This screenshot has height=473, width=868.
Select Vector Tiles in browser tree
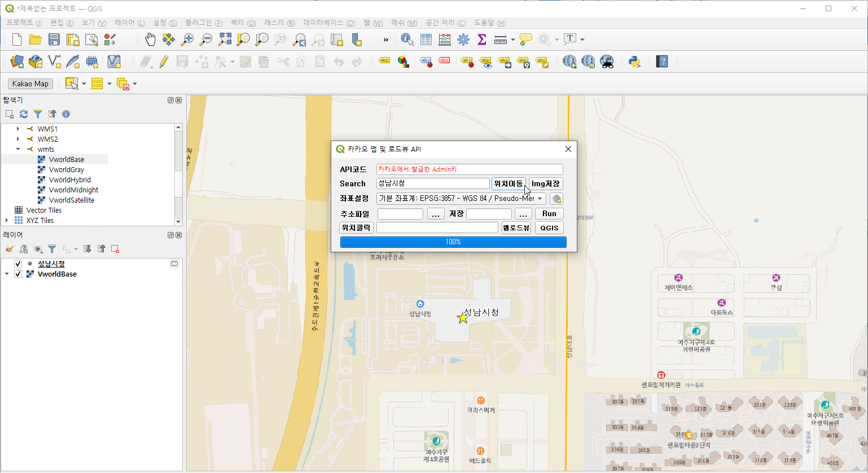(44, 210)
